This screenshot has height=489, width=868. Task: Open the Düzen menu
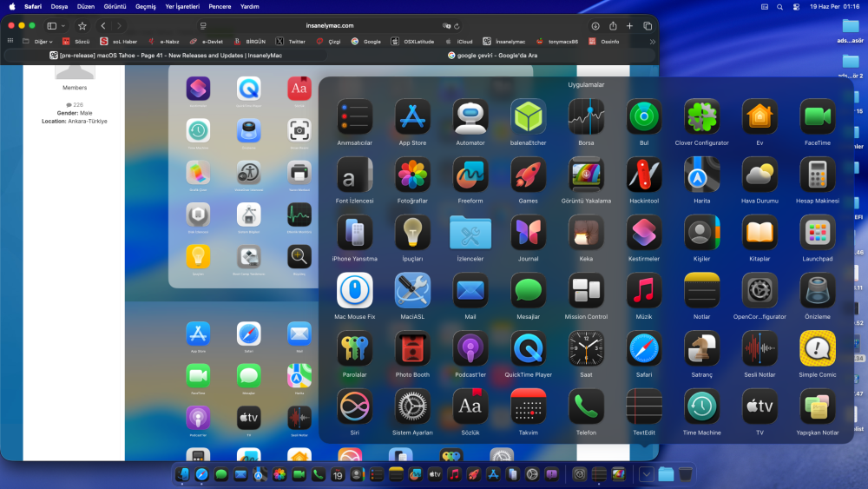[86, 7]
